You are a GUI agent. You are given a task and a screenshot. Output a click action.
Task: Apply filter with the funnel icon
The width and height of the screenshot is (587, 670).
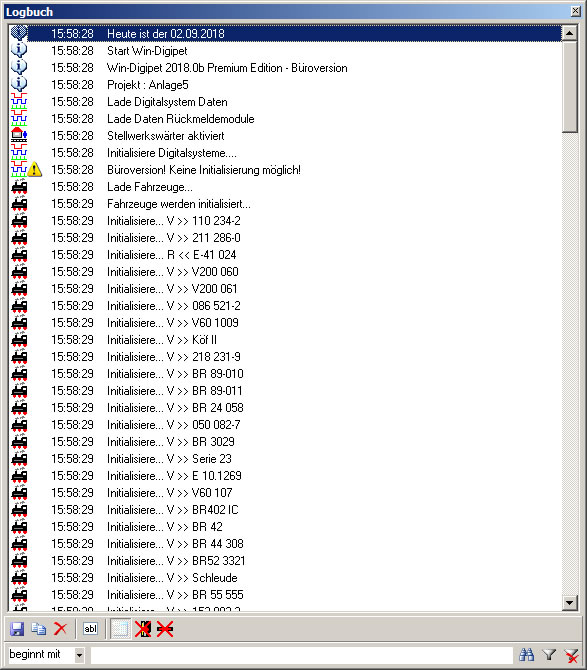pos(549,655)
